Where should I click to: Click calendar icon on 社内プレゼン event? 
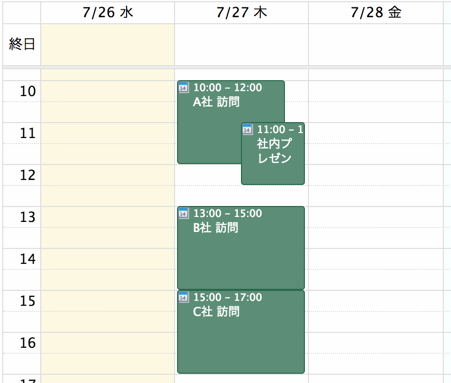pyautogui.click(x=247, y=129)
